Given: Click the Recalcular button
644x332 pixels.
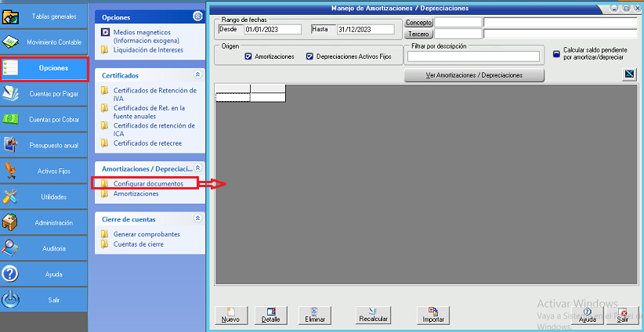Looking at the screenshot, I should click(373, 315).
